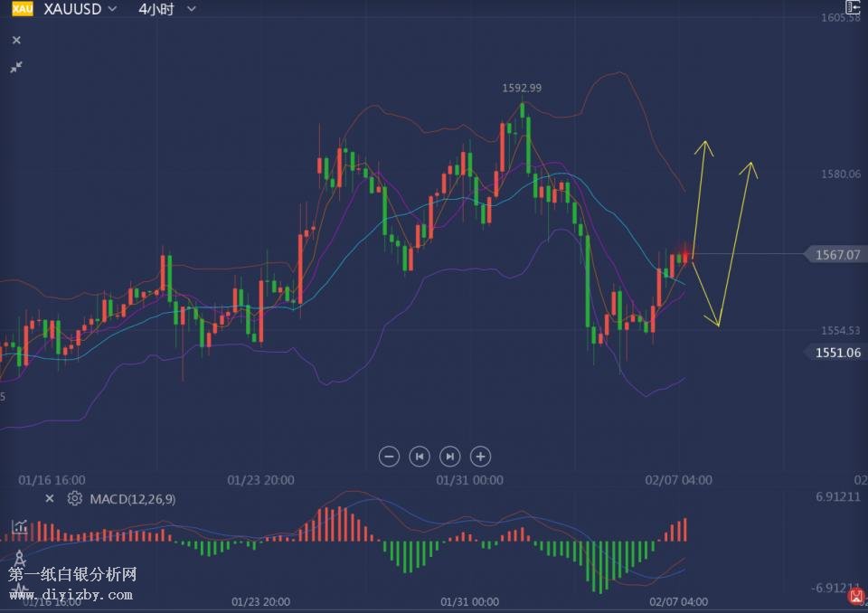Collapse the chart with the shrink arrows icon

pyautogui.click(x=16, y=67)
